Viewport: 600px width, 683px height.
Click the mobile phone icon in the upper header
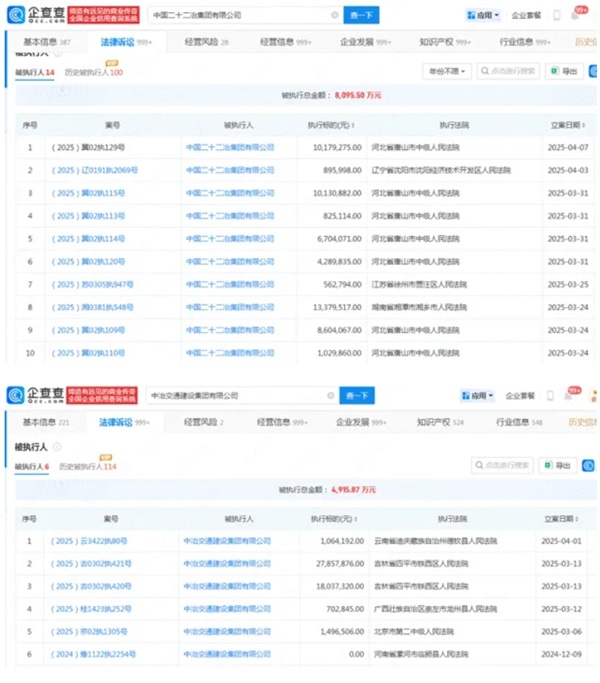tap(557, 16)
